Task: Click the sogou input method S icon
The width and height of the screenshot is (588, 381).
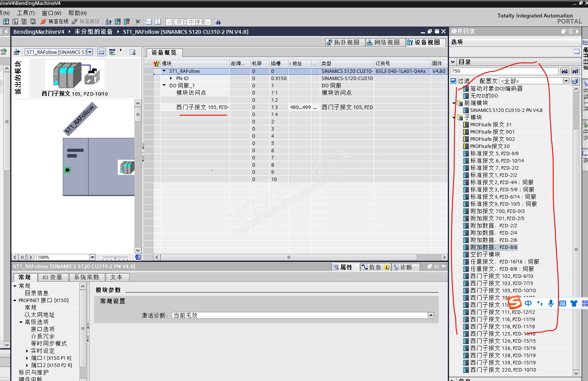Action: 515,302
